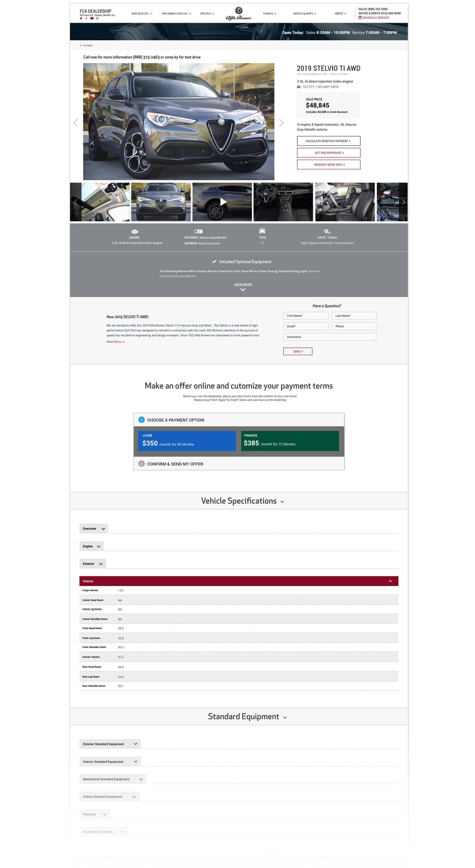Click the Exterior color icon
The height and width of the screenshot is (868, 475).
[198, 231]
